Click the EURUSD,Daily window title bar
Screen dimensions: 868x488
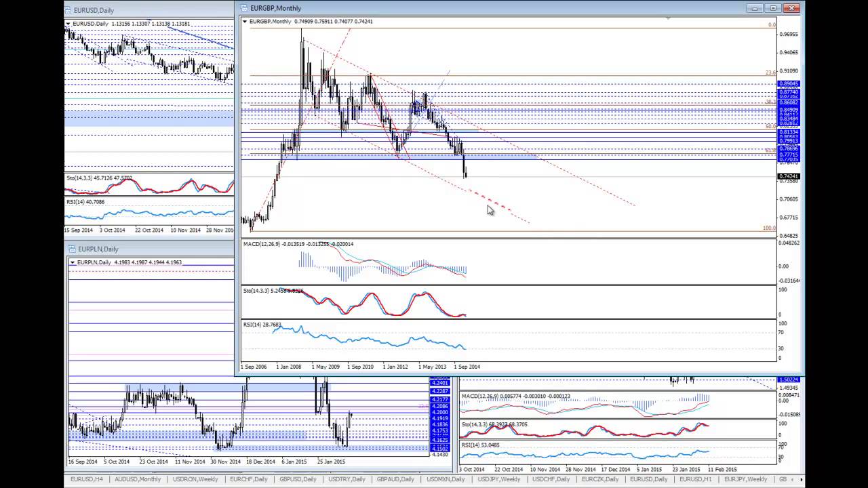click(x=149, y=10)
